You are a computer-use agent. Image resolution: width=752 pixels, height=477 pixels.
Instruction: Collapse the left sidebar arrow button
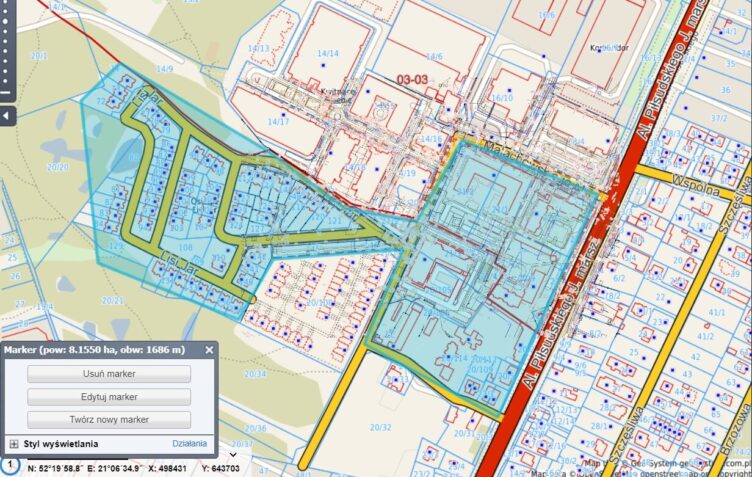coord(4,116)
